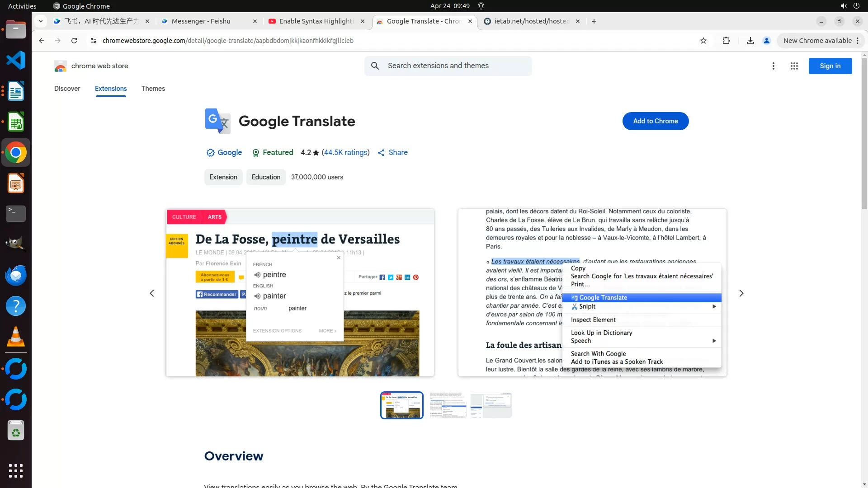Switch to the Messenger - Feishu tab
Viewport: 868px width, 488px height.
pos(201,21)
